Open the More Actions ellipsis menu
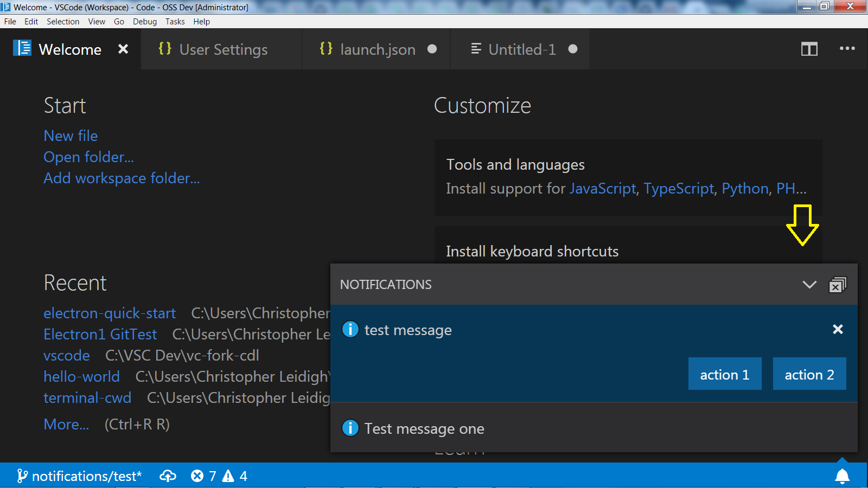The height and width of the screenshot is (488, 868). [x=846, y=49]
